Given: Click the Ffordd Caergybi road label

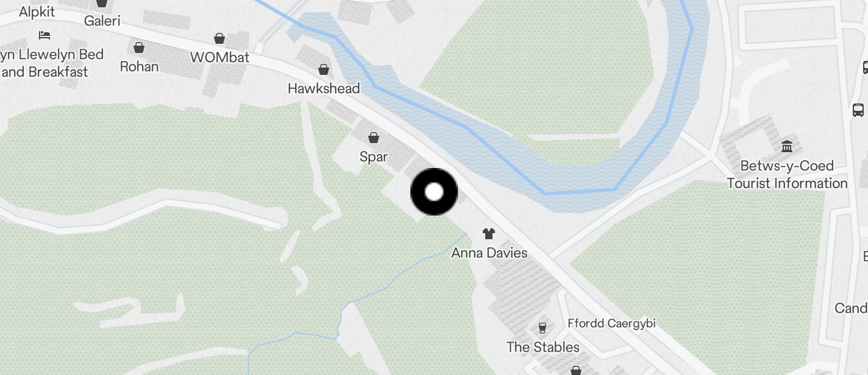Looking at the screenshot, I should point(611,323).
